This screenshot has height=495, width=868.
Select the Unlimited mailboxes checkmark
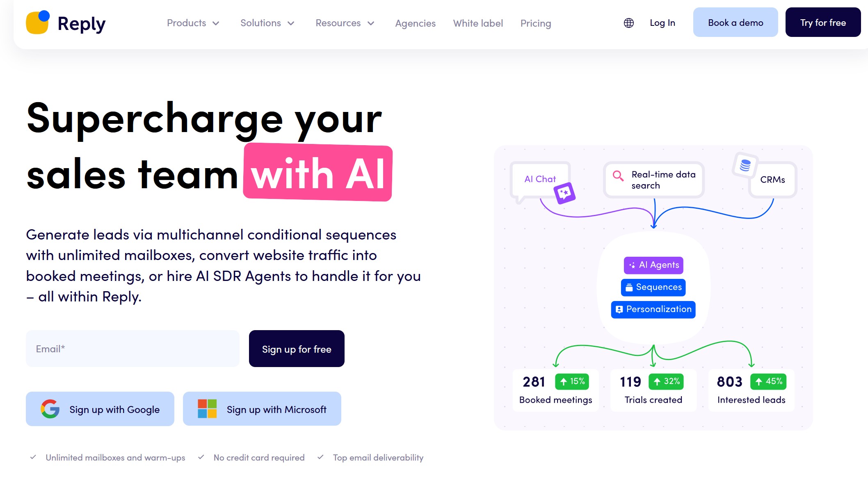coord(33,457)
